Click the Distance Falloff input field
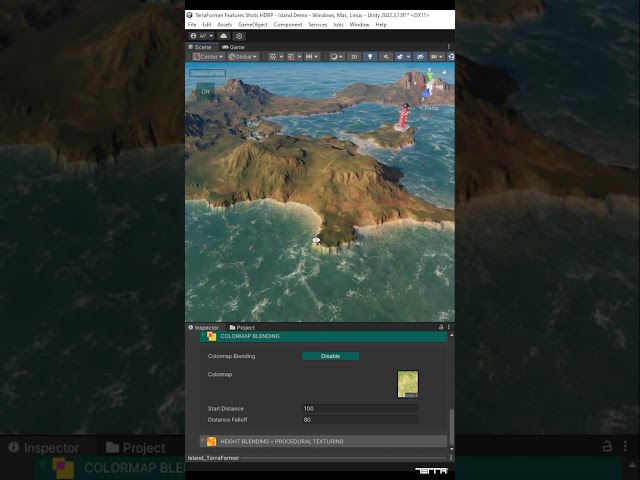 (361, 420)
